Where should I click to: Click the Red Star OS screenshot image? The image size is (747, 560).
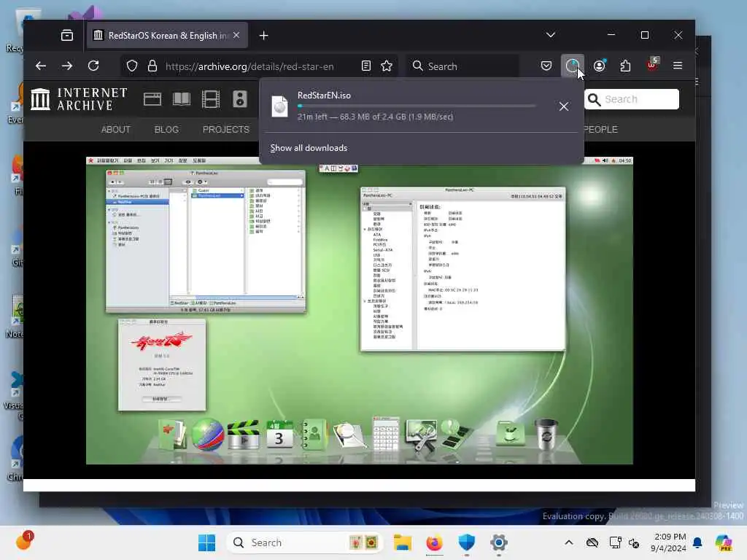[x=359, y=311]
